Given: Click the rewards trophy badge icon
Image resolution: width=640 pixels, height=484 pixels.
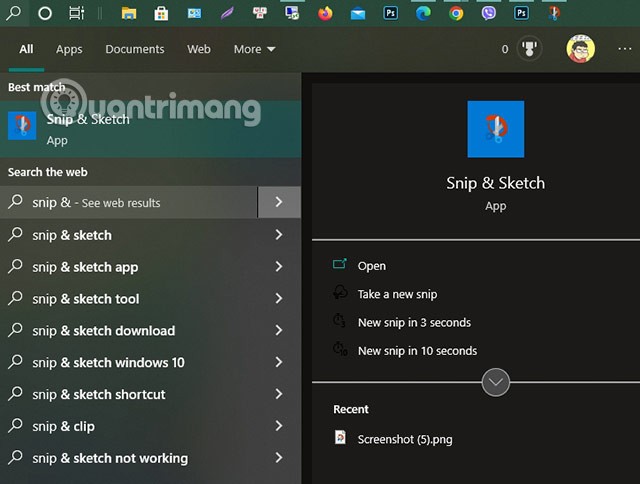Looking at the screenshot, I should coord(529,49).
